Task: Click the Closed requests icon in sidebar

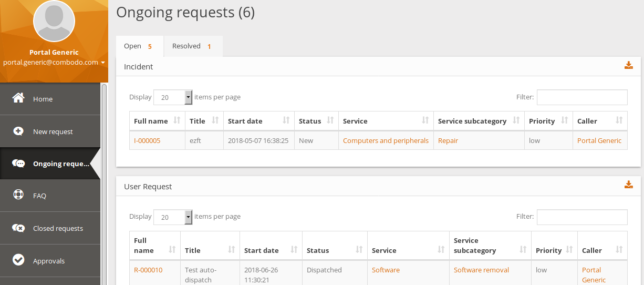Action: point(18,228)
